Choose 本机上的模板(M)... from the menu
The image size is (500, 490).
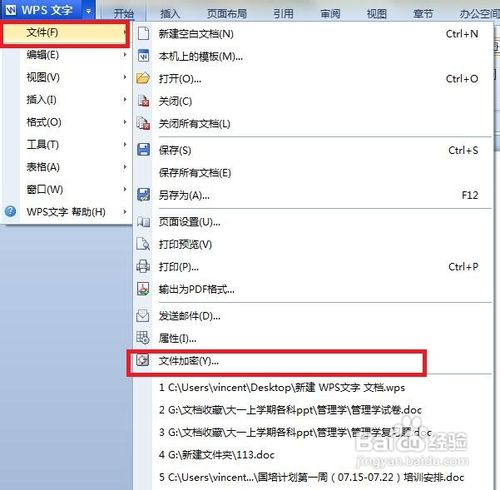(313, 56)
